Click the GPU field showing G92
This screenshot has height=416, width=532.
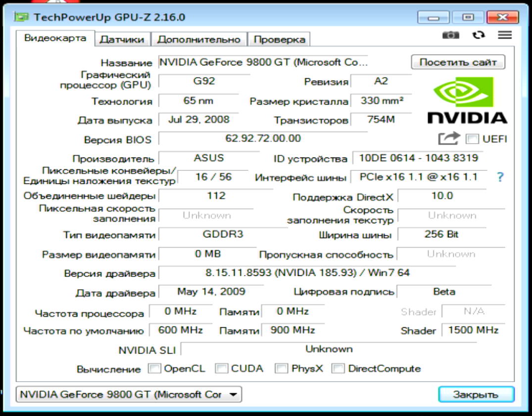(x=204, y=81)
